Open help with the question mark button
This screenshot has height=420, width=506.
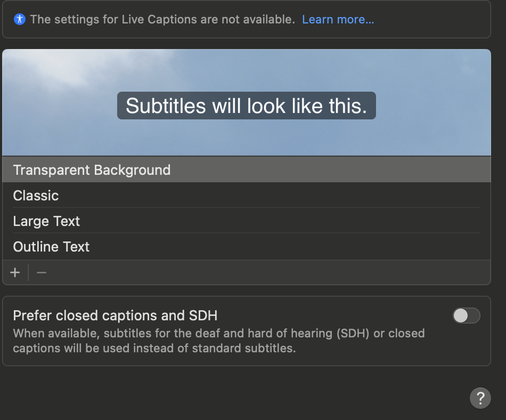pyautogui.click(x=480, y=398)
